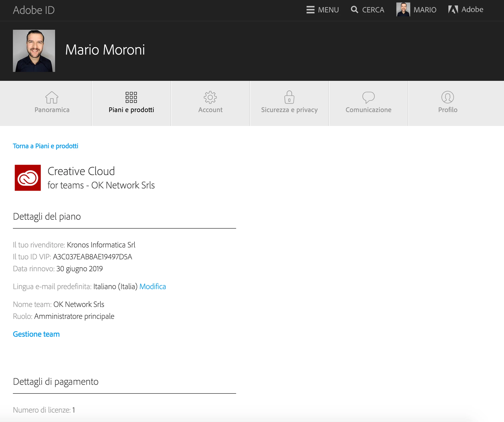Click the Il tuo ID VIP label

tap(32, 257)
